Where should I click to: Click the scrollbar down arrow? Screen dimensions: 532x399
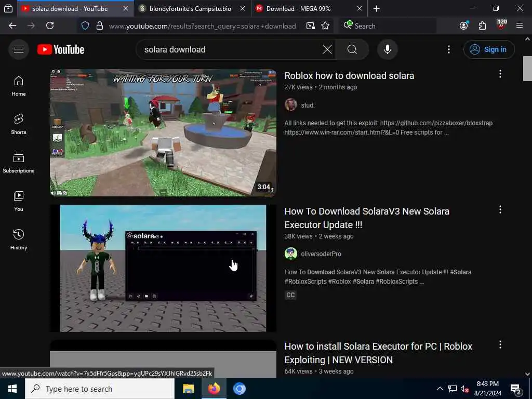click(527, 374)
